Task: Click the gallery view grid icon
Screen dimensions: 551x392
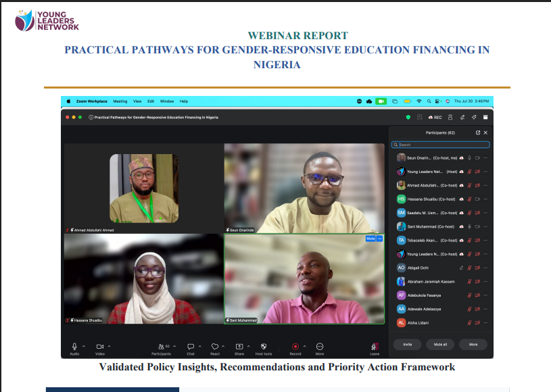Action: (485, 118)
